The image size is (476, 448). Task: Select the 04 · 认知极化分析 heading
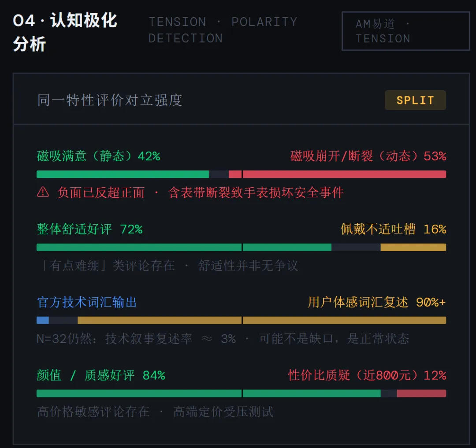click(x=65, y=32)
